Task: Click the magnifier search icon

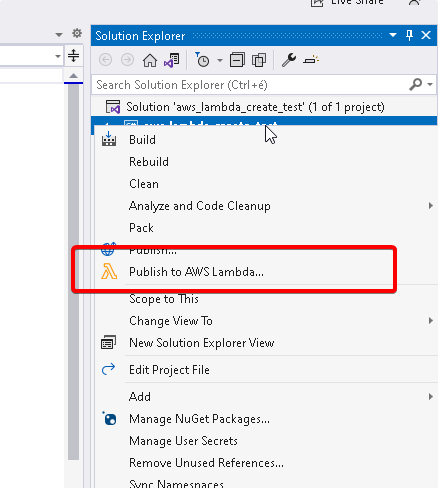Action: pos(416,85)
